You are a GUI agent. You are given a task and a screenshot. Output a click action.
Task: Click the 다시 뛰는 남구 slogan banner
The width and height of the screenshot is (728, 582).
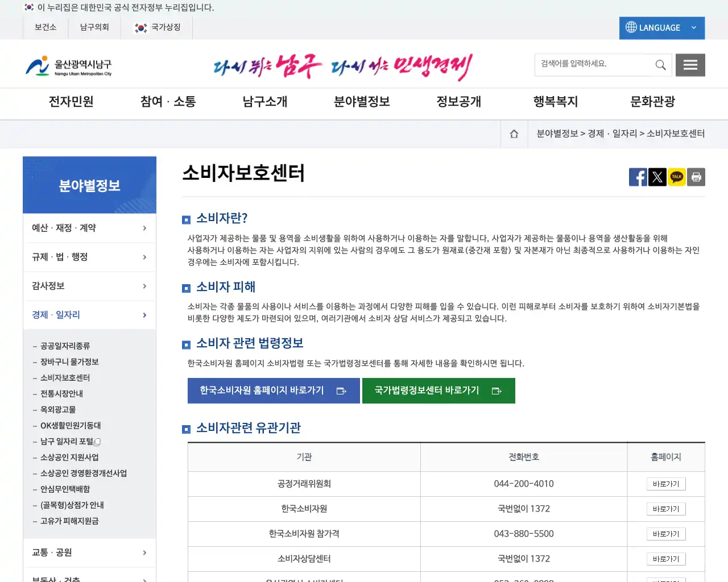pos(343,67)
